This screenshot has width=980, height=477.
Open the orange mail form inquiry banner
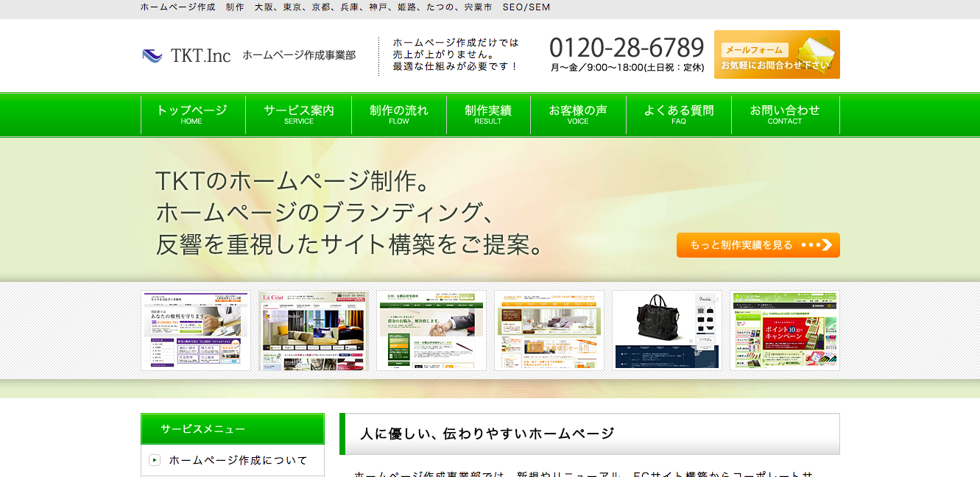[x=777, y=54]
